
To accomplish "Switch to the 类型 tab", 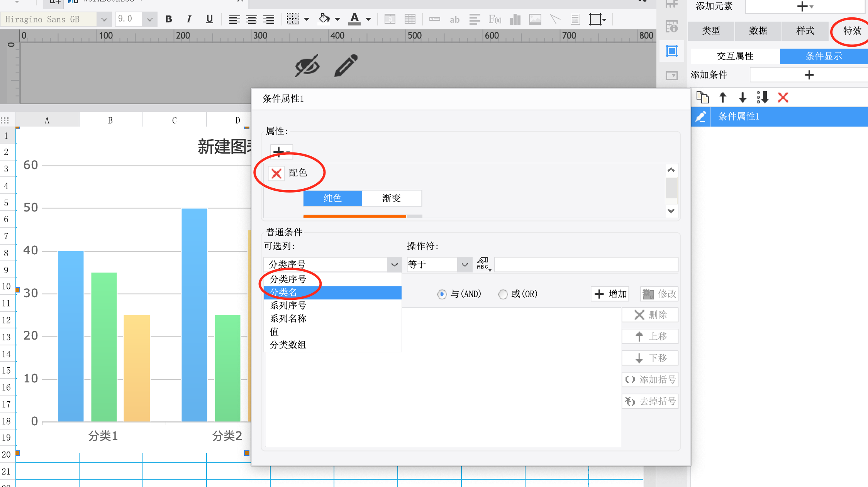I will click(711, 31).
